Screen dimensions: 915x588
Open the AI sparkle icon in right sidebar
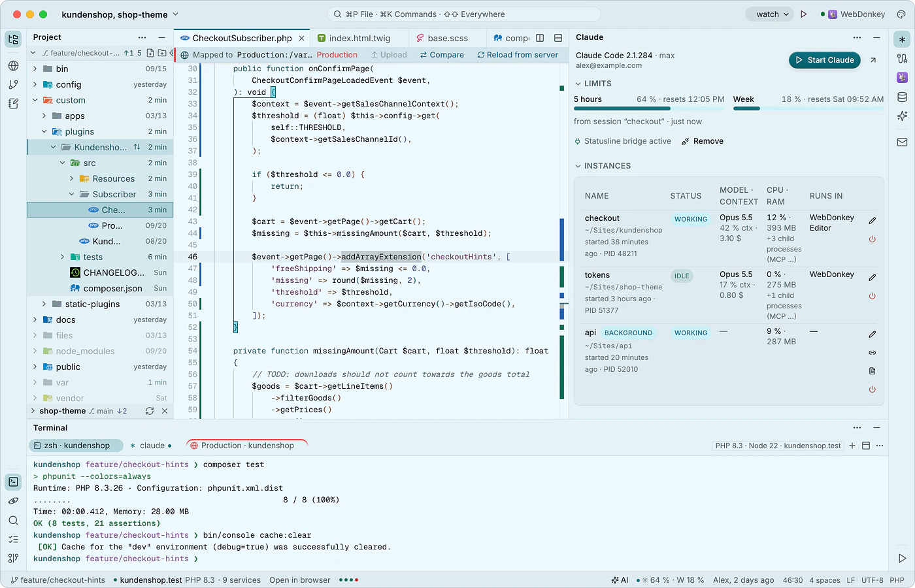[x=902, y=116]
